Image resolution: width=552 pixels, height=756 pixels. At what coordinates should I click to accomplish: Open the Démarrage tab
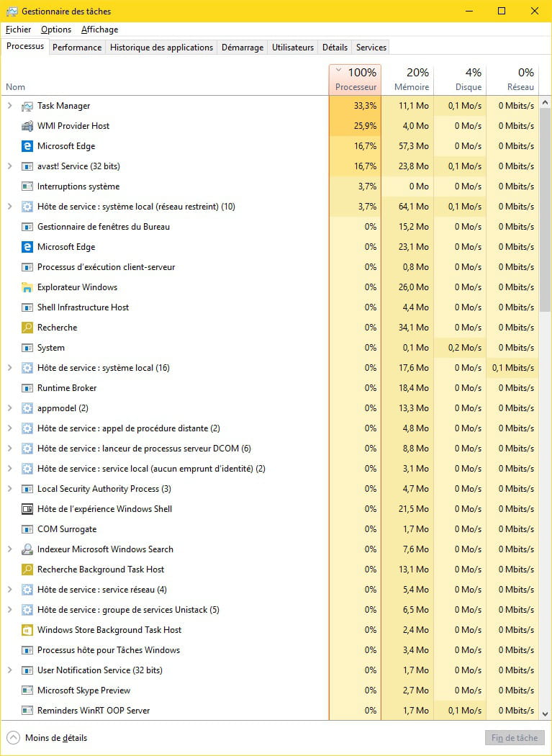(243, 48)
